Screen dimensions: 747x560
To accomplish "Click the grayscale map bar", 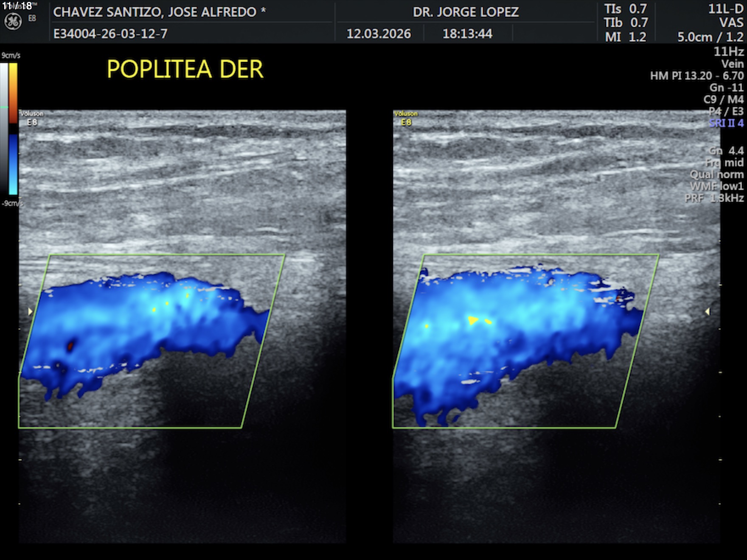I will (x=4, y=127).
